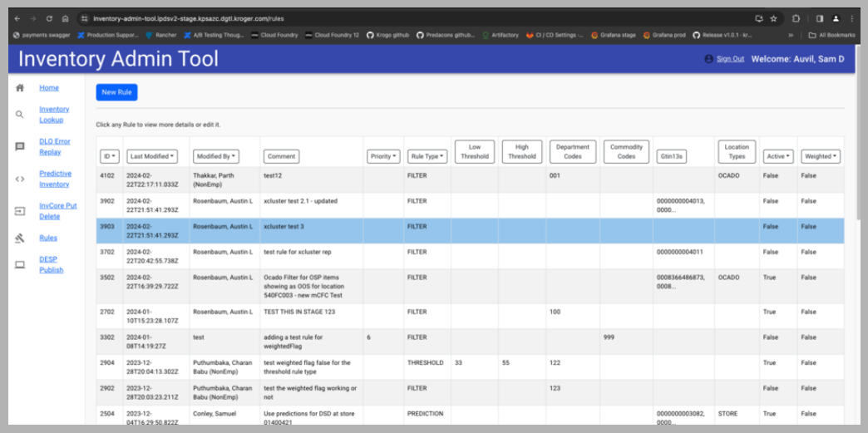Click comment 'test rule for xcluster rep'
Screen dimensions: 868x433
(298, 252)
